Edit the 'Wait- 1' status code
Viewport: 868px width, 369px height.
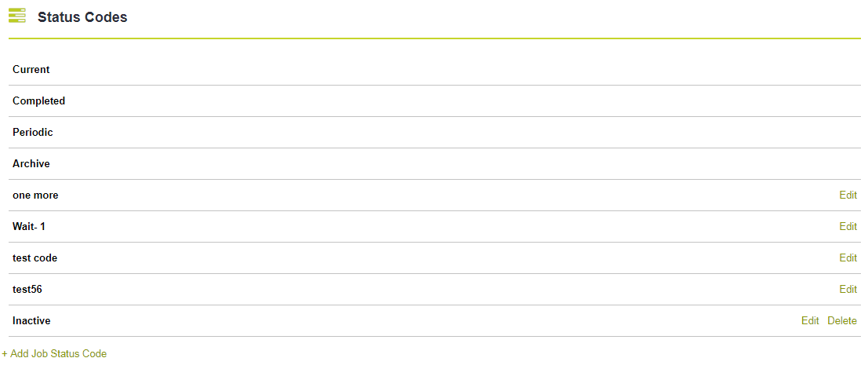[x=848, y=227]
